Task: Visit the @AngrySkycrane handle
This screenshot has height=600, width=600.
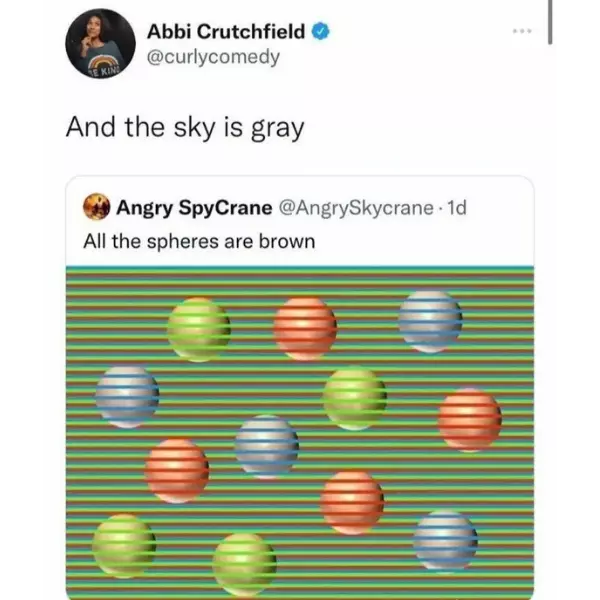Action: tap(356, 208)
